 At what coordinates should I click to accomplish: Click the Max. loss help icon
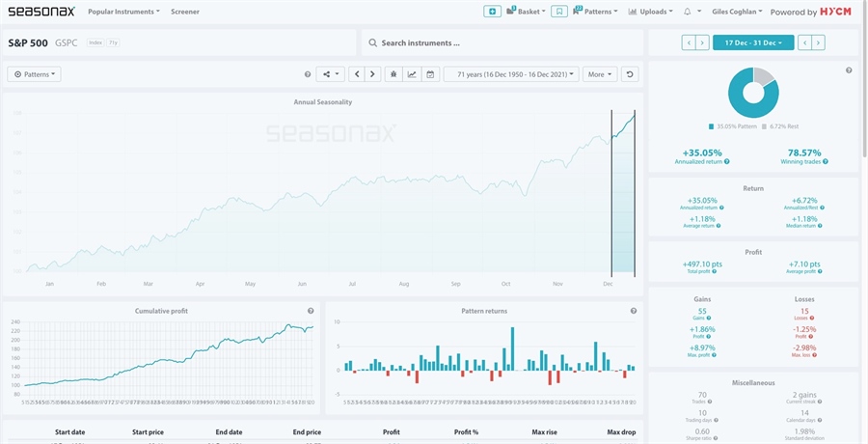[x=814, y=355]
